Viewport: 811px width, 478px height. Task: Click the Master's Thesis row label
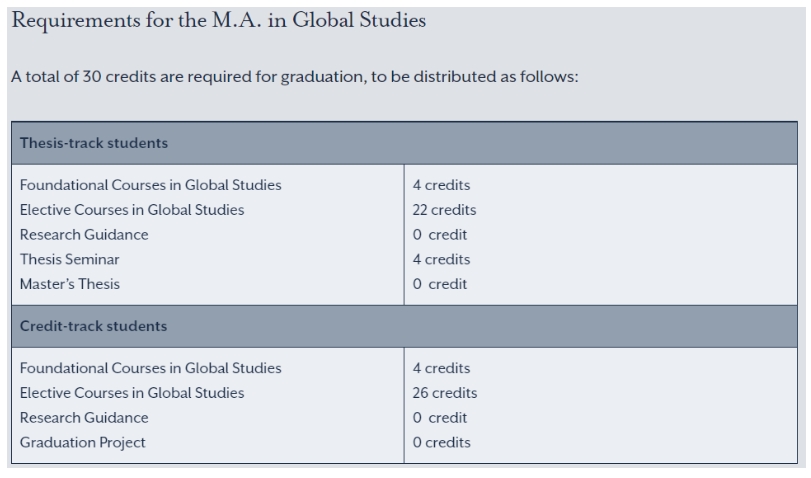(70, 285)
